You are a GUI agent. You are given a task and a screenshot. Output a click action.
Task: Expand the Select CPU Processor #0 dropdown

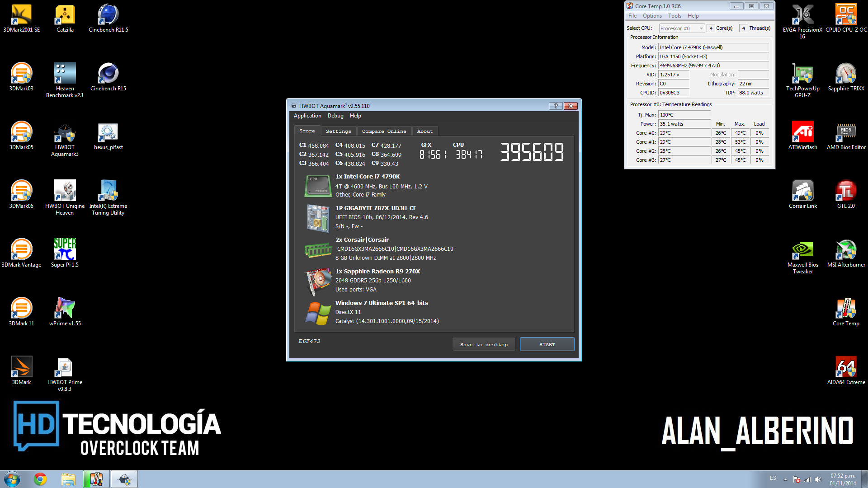682,28
